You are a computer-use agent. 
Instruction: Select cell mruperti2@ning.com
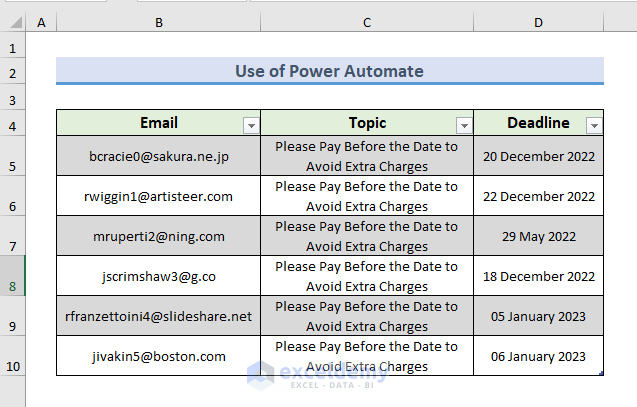pos(158,236)
